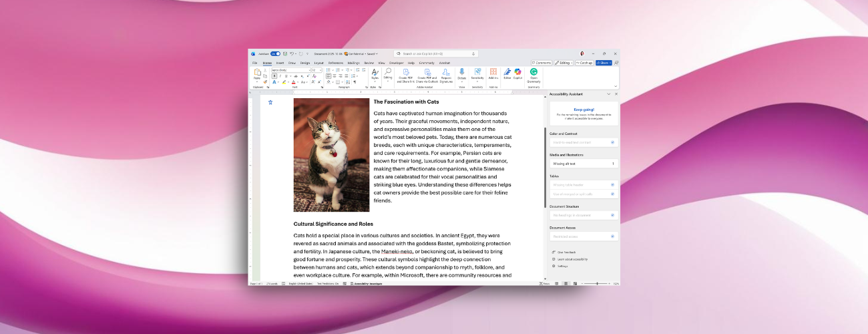Select the Format Painter icon
Screen dimensions: 868x334
tap(265, 82)
